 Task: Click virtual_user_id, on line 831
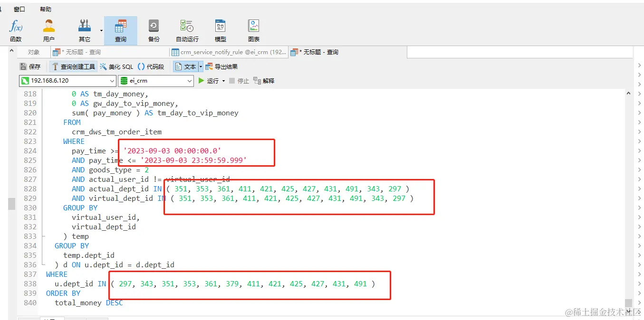[x=106, y=217]
